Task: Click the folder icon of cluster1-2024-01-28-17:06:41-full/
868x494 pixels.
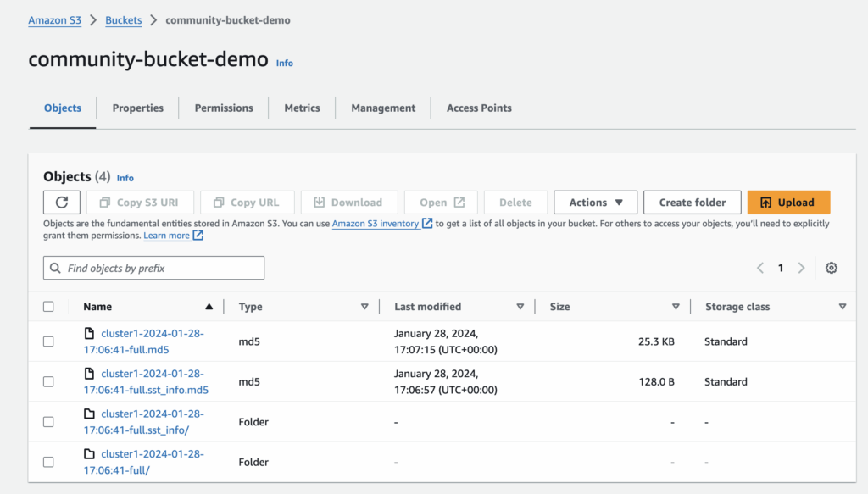Action: pyautogui.click(x=90, y=454)
